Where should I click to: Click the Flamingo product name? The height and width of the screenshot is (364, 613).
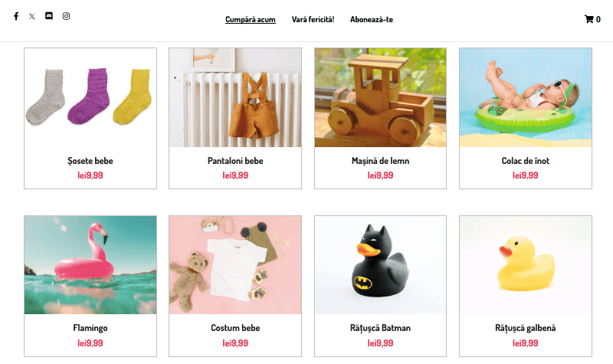[x=90, y=328]
